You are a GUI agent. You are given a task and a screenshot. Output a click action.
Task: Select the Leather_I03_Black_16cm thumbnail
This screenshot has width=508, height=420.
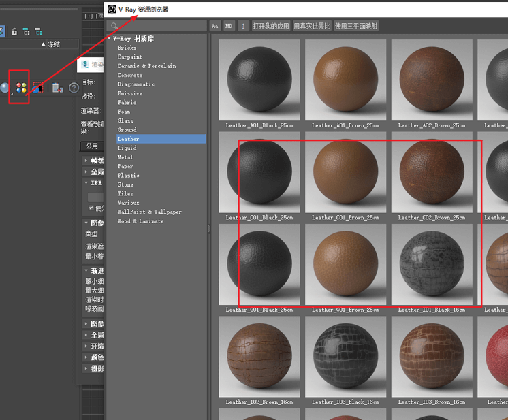click(x=346, y=357)
